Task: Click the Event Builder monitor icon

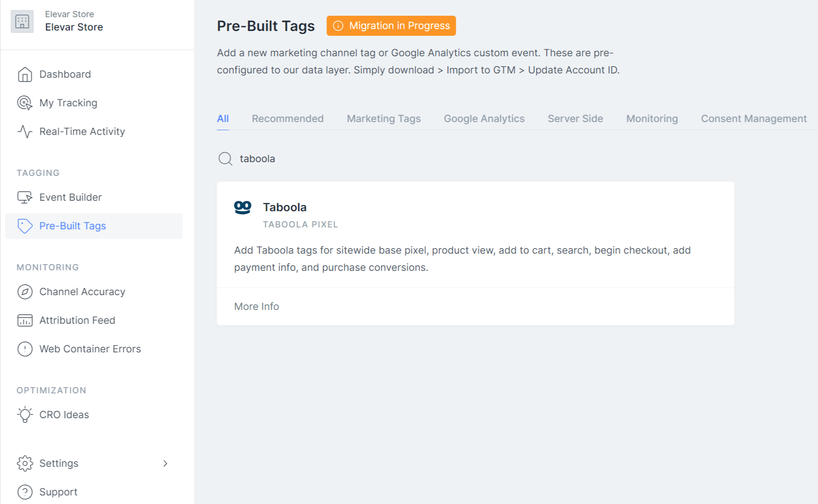Action: [25, 197]
